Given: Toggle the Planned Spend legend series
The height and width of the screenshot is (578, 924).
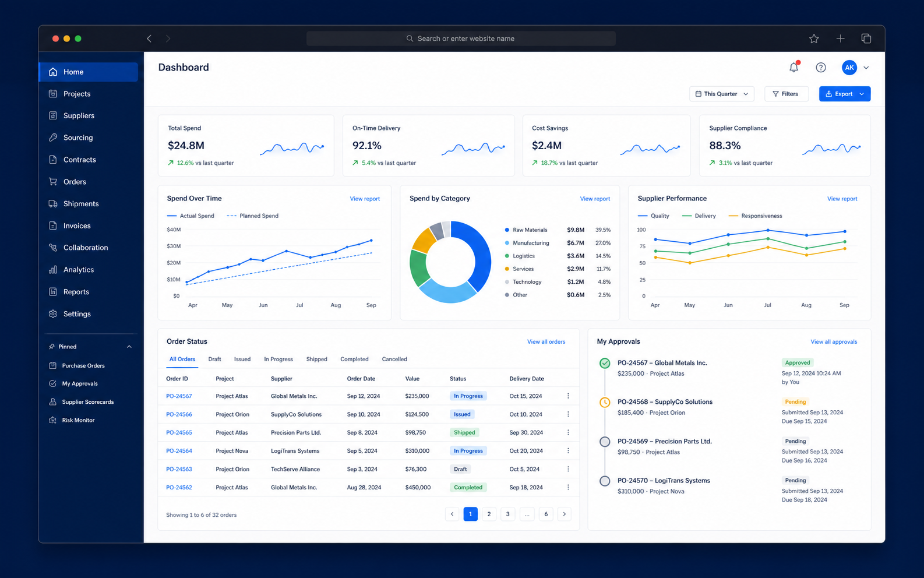Looking at the screenshot, I should (252, 216).
